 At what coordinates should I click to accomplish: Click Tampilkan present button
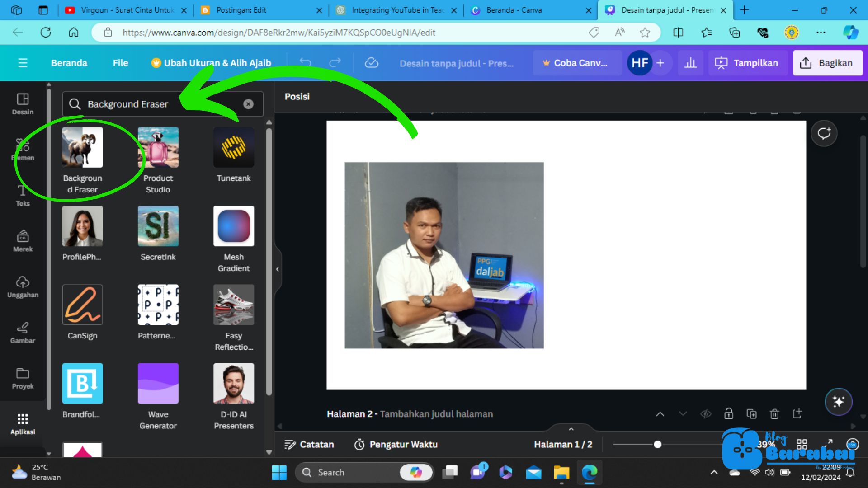(x=747, y=63)
